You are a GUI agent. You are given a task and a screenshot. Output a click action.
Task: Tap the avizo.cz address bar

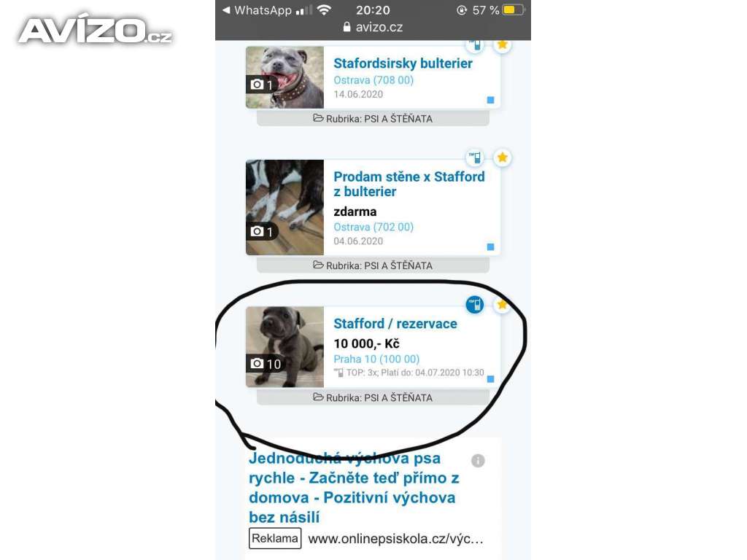[x=373, y=27]
